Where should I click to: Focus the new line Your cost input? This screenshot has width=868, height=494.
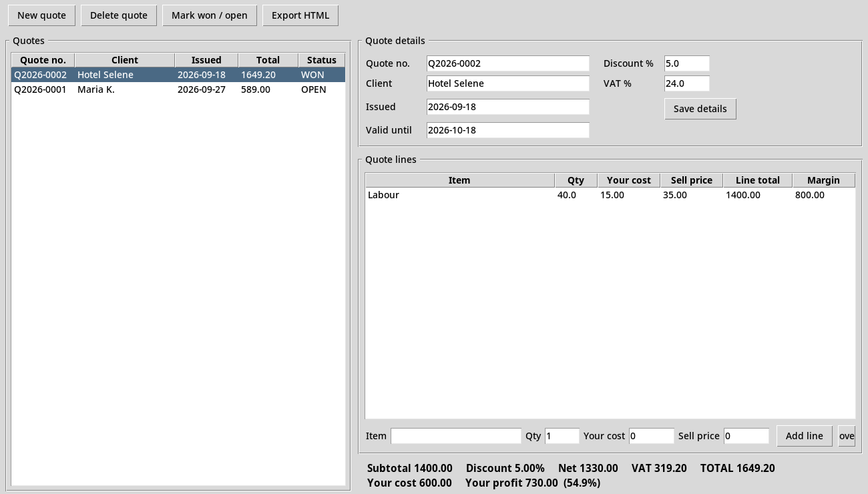tap(652, 436)
